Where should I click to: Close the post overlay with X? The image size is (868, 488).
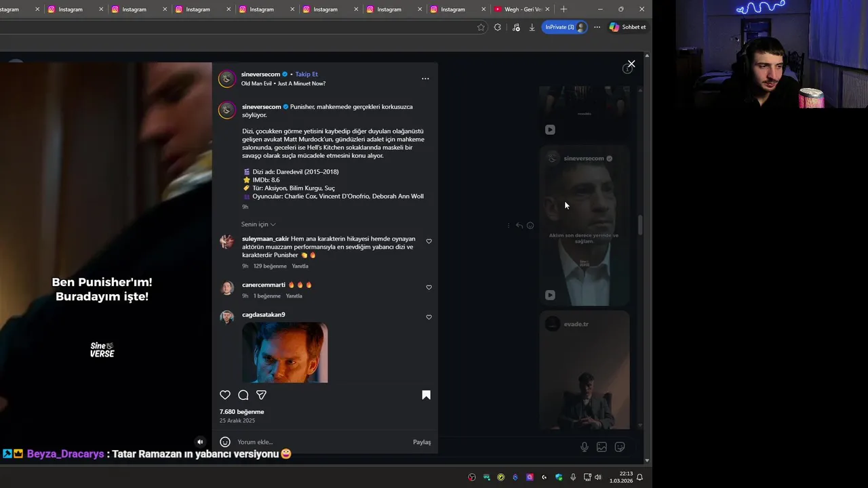pyautogui.click(x=631, y=64)
